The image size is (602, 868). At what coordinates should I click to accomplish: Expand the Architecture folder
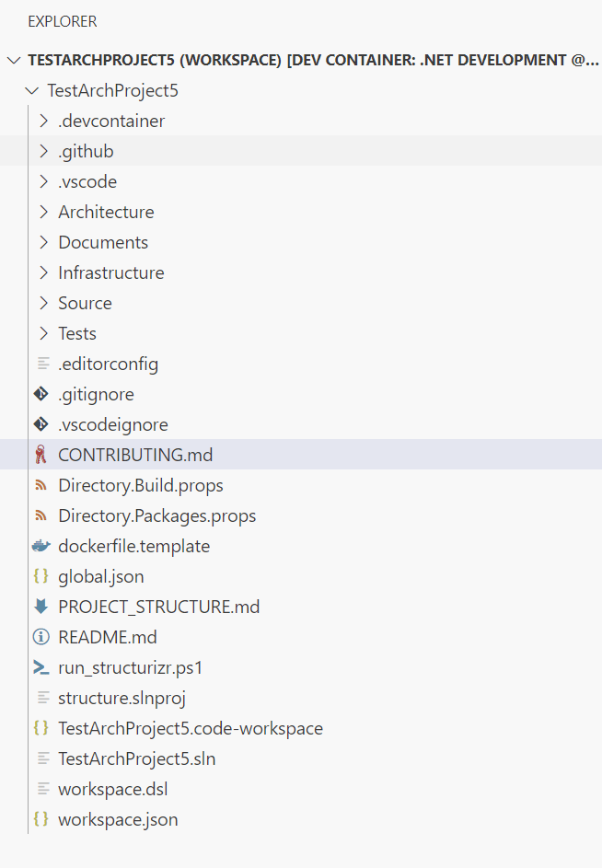tap(105, 212)
